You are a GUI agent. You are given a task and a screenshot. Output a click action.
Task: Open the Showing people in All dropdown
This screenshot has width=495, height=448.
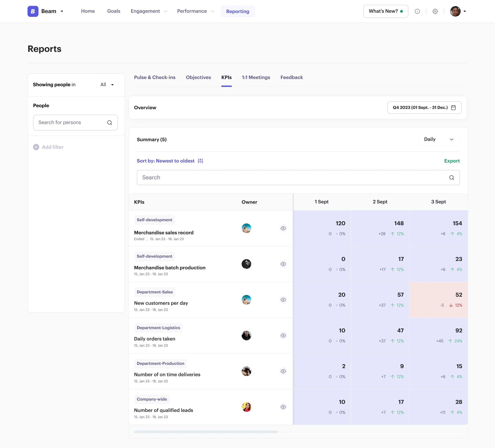[107, 85]
